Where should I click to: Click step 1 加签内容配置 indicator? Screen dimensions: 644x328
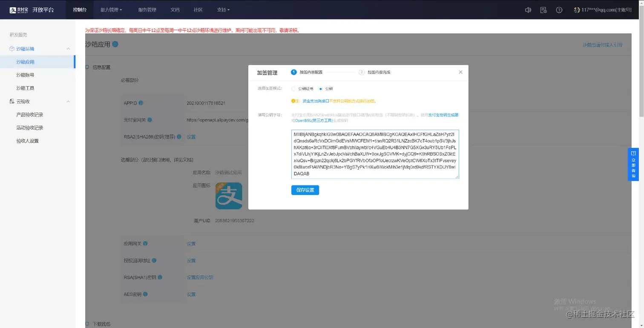[307, 72]
